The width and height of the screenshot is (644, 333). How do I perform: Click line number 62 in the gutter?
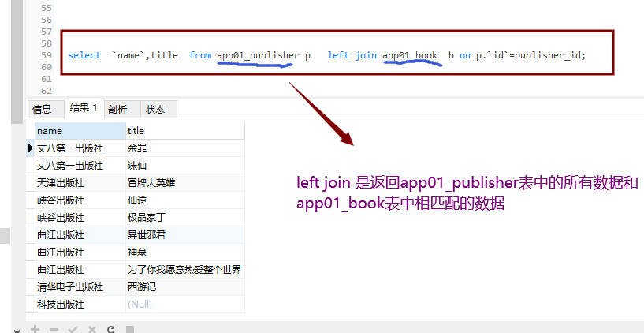pyautogui.click(x=47, y=91)
